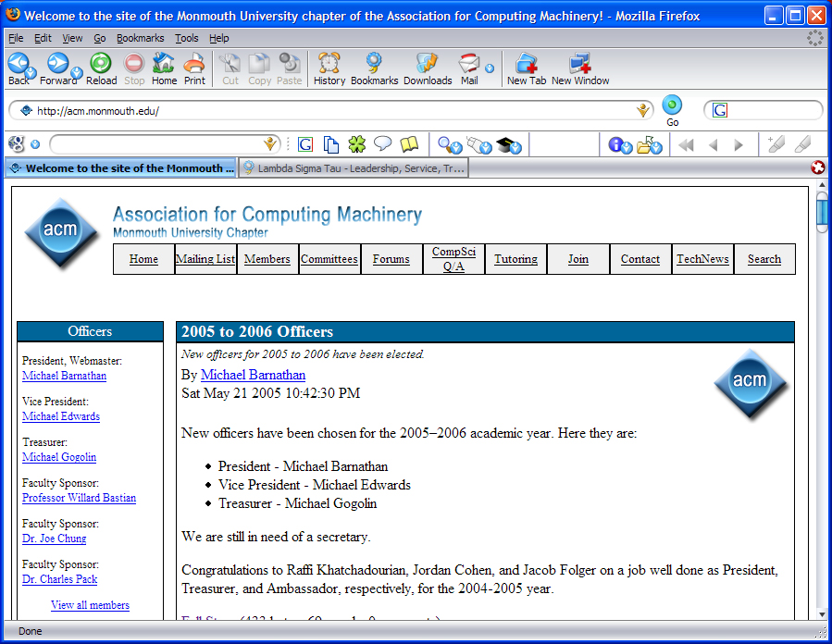Viewport: 832px width, 644px height.
Task: Switch to the Lambda Sigma Tau tab
Action: coord(354,168)
